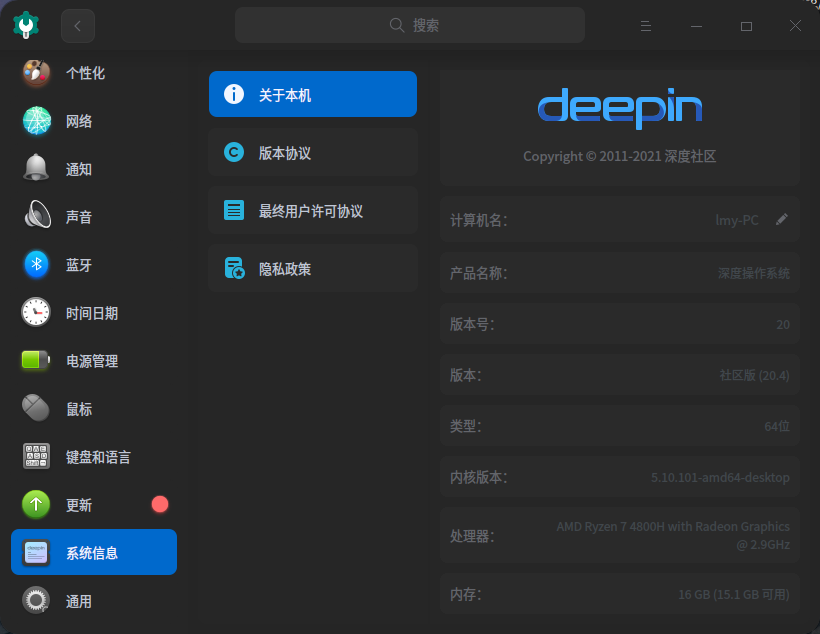Click the red update notification dot
This screenshot has width=820, height=634.
coord(160,504)
